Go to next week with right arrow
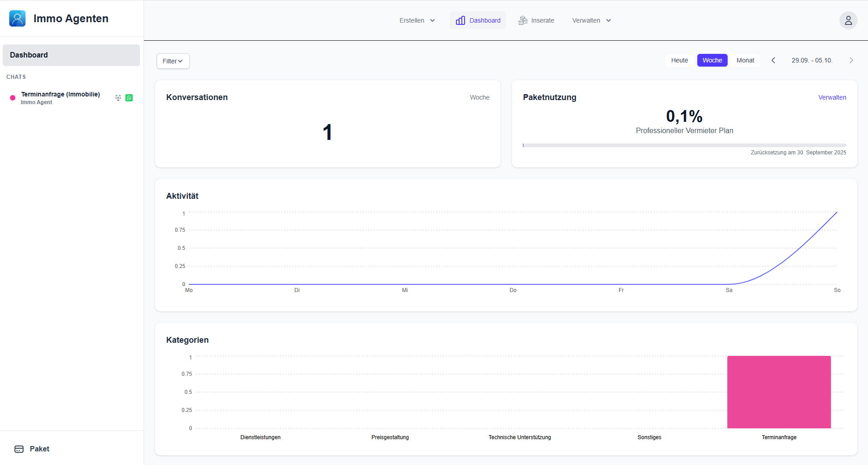 851,60
